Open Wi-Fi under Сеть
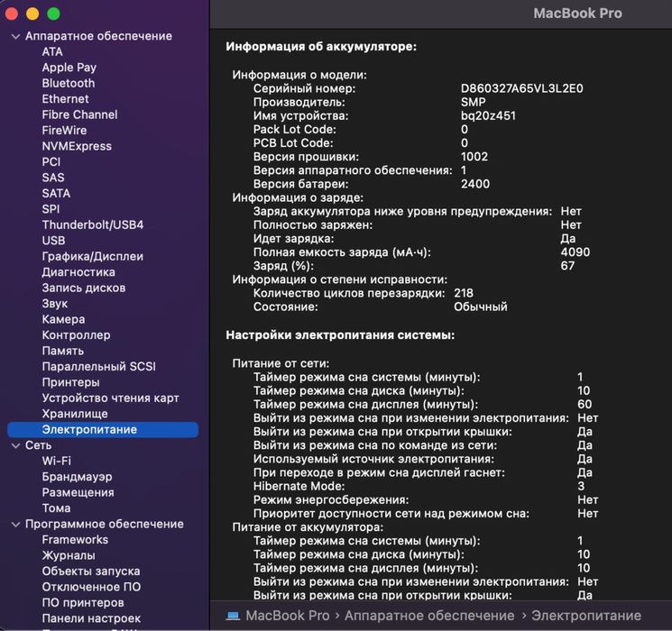Viewport: 672px width, 631px height. 57,461
